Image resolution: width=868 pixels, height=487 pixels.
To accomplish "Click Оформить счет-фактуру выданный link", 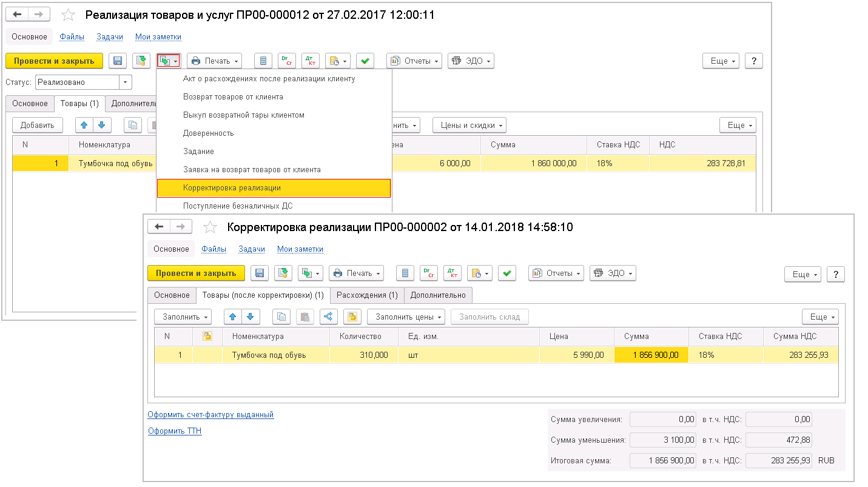I will 210,415.
